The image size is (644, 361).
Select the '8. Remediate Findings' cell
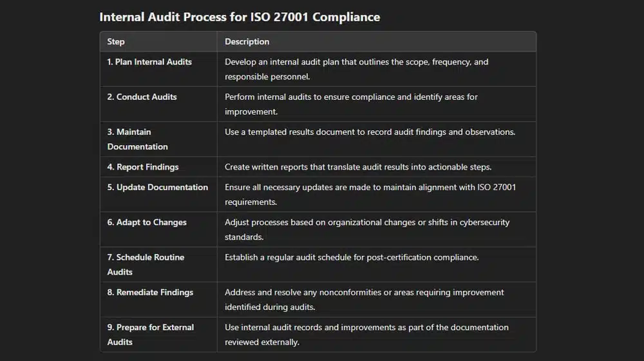pyautogui.click(x=158, y=299)
